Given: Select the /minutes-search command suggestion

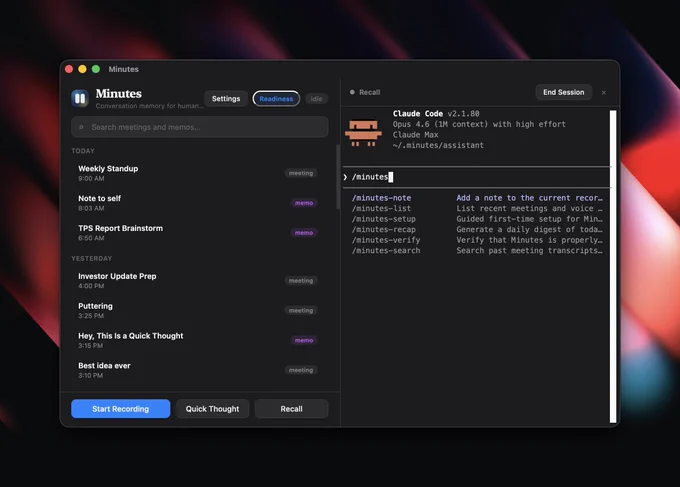Looking at the screenshot, I should coord(477,251).
